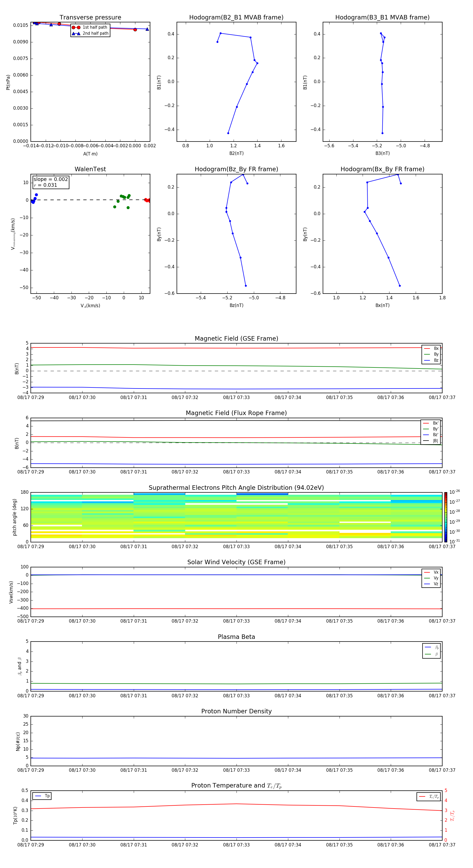Click the "08/17 07:31" tick under Plasma Beta
Screen dimensions: 473x868
[x=134, y=696]
